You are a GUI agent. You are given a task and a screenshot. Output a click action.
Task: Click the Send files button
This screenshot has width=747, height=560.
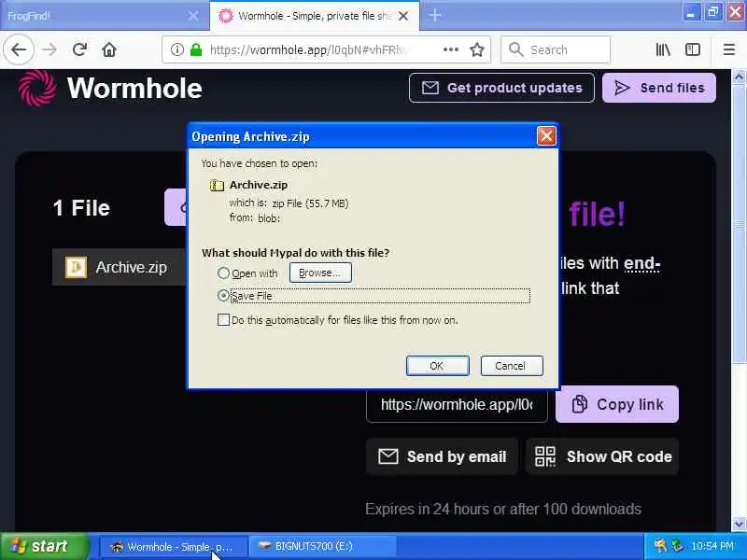[659, 88]
